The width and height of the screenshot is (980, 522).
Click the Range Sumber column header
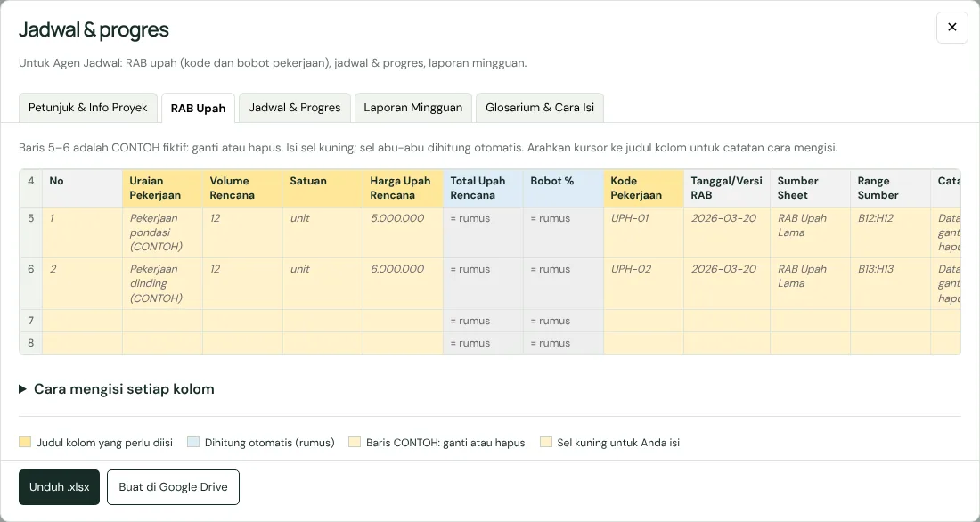click(x=890, y=188)
